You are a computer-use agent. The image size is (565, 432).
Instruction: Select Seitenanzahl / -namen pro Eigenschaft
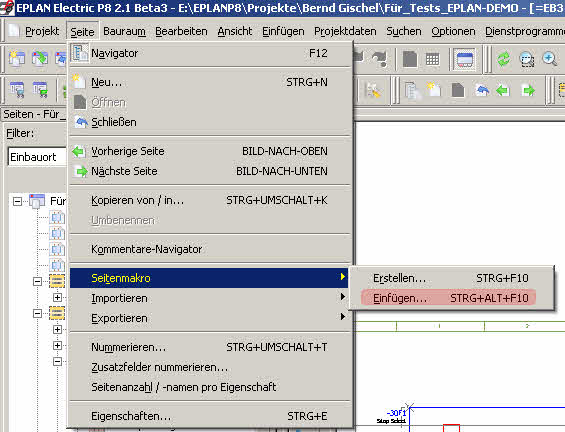tap(209, 387)
